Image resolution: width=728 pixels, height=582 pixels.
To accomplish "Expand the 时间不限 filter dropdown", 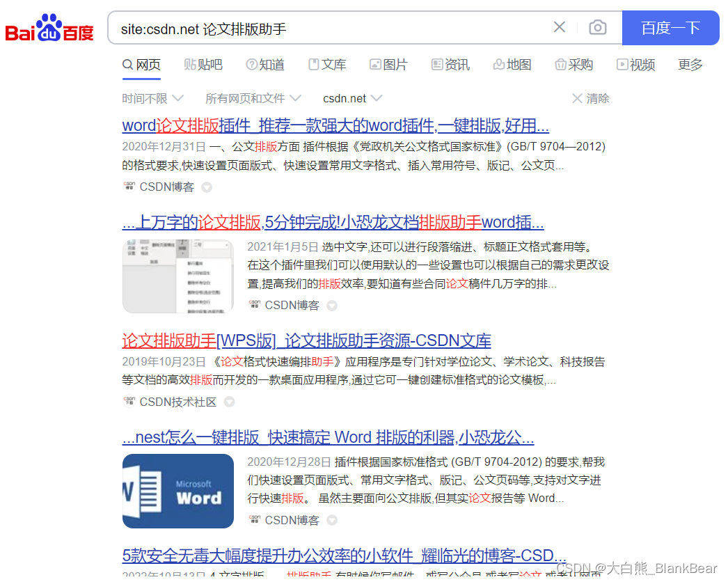I will 152,98.
